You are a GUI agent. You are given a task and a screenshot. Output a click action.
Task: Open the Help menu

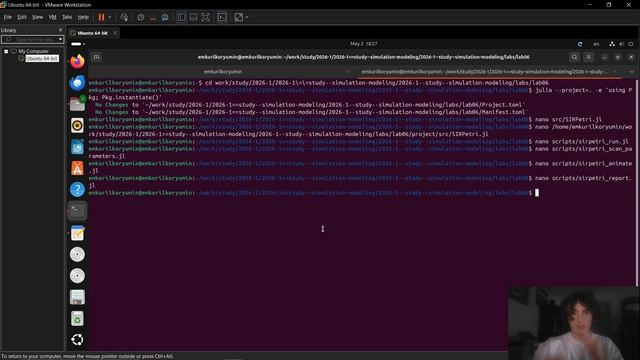[x=83, y=17]
